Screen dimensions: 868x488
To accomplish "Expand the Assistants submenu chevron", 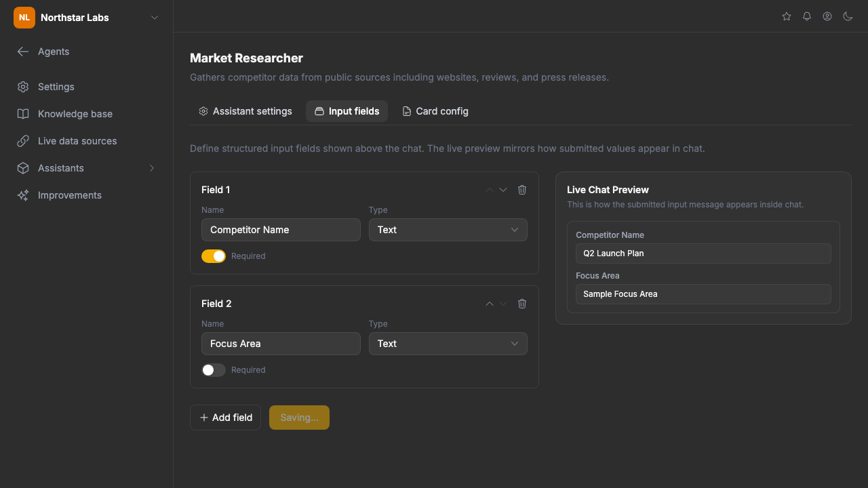I will tap(152, 168).
